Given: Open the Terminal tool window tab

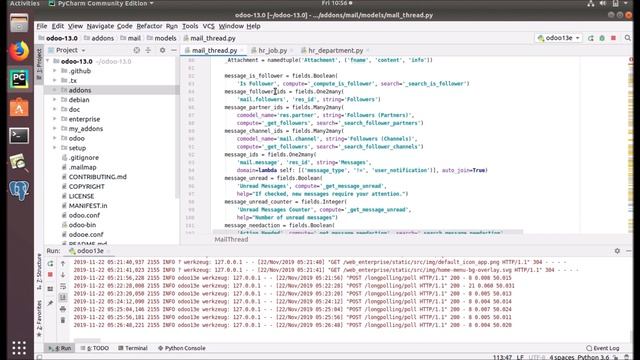Looking at the screenshot, I should click(x=133, y=348).
